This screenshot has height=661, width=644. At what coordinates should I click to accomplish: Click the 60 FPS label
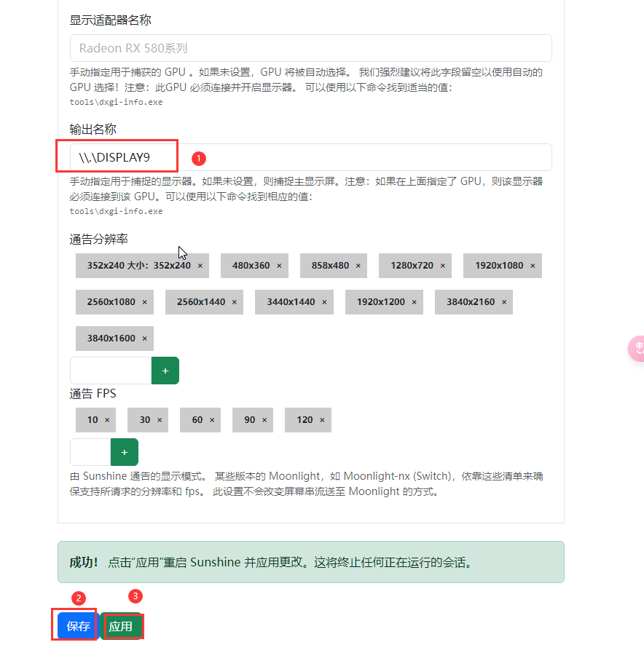[x=197, y=420]
